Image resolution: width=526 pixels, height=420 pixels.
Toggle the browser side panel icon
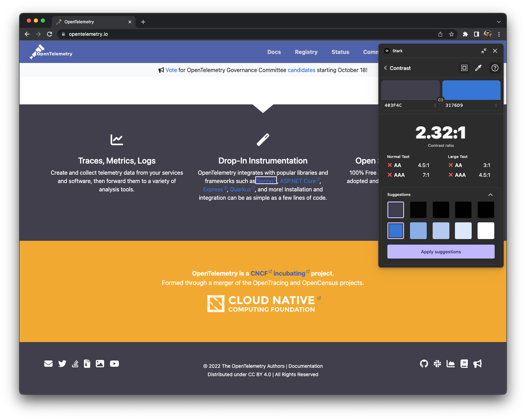pyautogui.click(x=476, y=34)
